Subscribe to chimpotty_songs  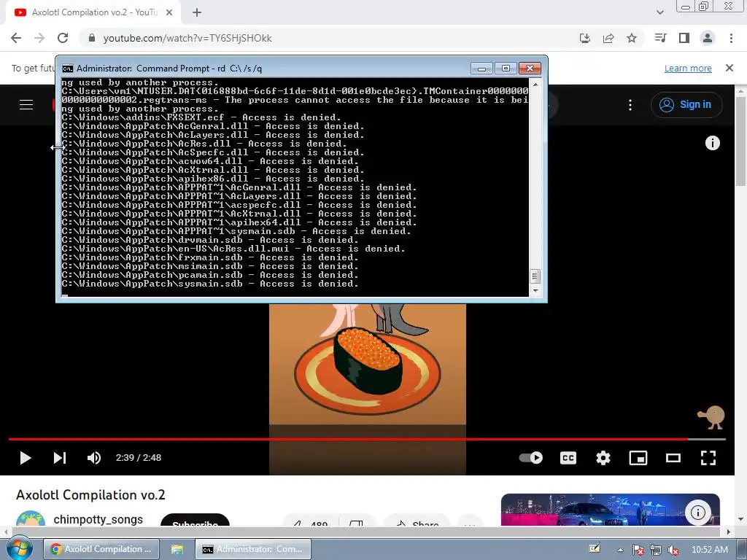point(196,520)
